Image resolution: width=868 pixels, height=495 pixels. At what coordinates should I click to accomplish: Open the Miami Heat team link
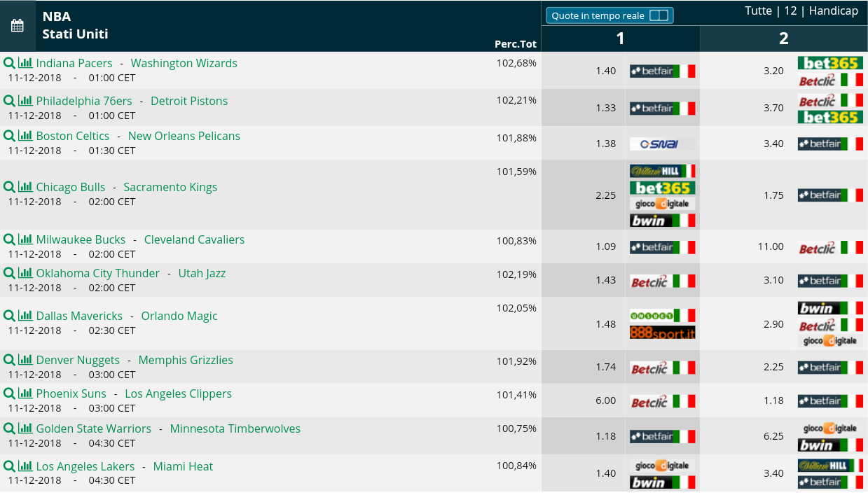point(183,466)
